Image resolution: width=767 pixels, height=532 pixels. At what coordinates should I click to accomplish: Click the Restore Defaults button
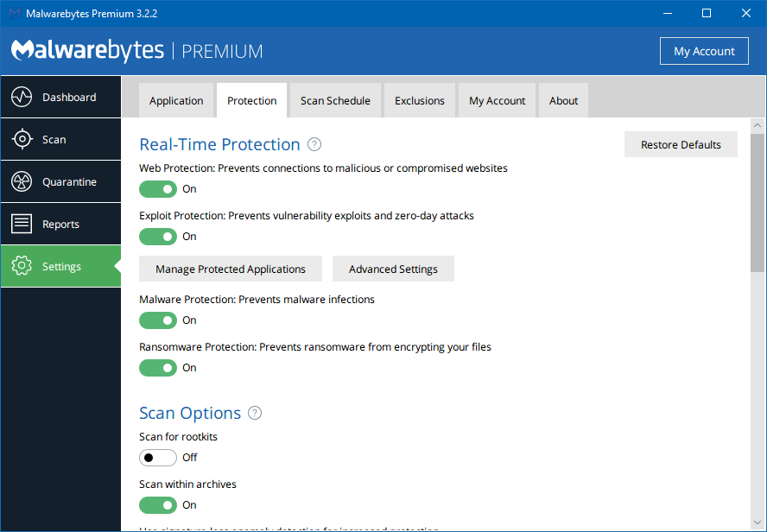pyautogui.click(x=681, y=144)
